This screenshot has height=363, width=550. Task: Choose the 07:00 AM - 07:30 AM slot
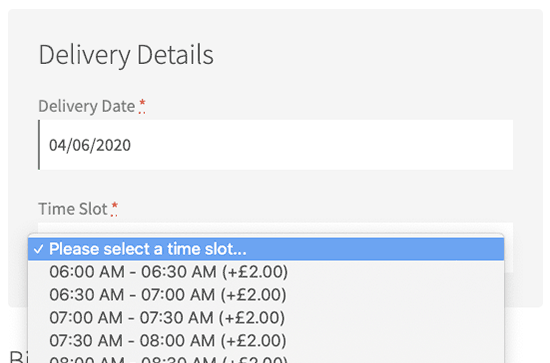tap(266, 318)
